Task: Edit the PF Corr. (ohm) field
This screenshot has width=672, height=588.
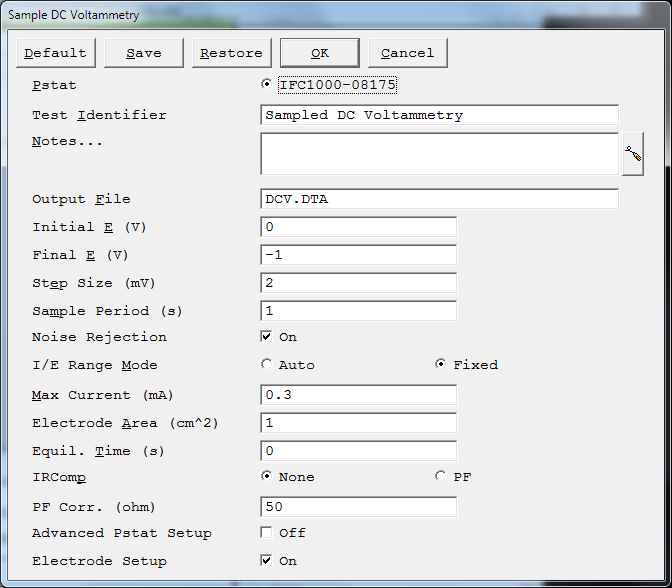Action: point(358,507)
